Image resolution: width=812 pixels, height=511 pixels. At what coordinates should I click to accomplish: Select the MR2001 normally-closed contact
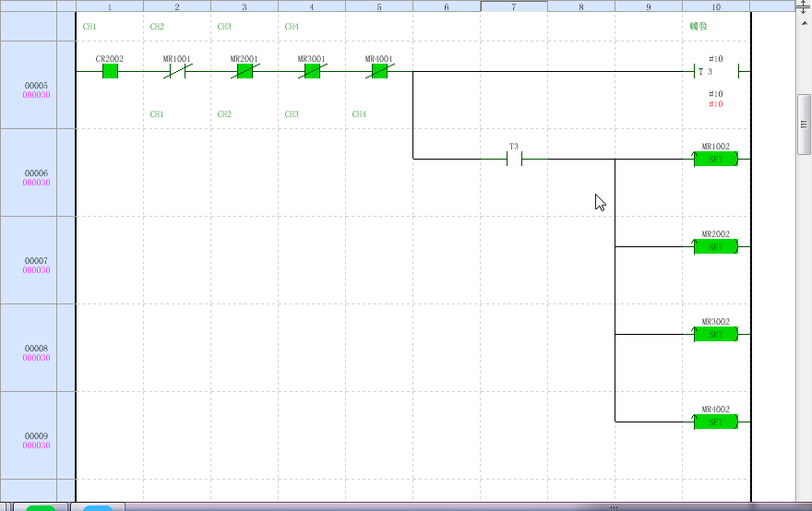[245, 71]
